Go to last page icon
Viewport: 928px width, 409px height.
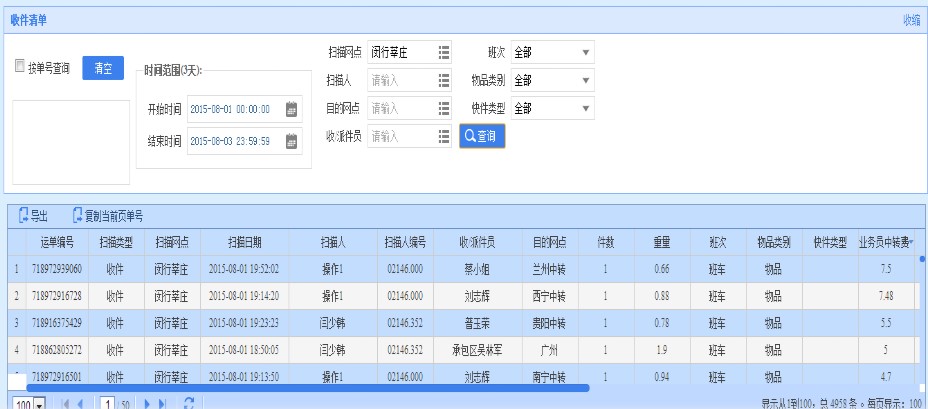163,404
